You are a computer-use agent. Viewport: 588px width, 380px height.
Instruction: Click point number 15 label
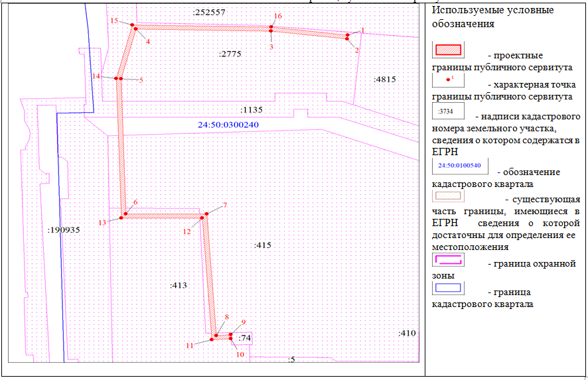114,21
